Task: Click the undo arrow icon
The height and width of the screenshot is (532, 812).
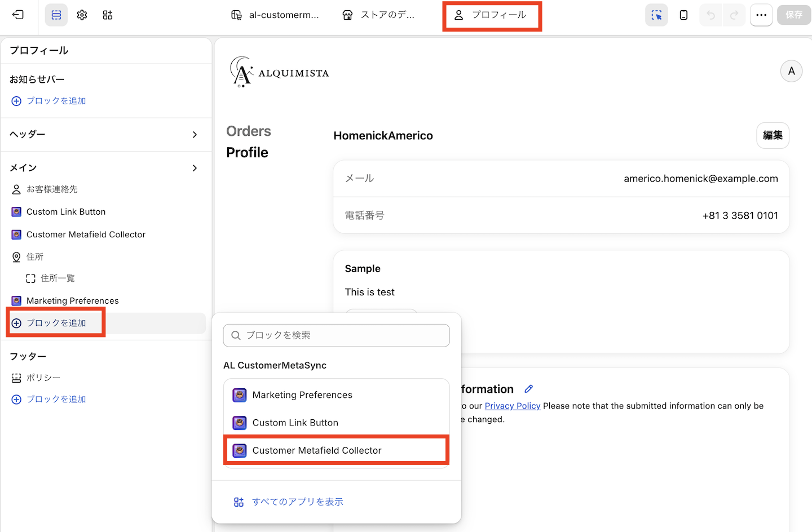Action: click(x=710, y=15)
